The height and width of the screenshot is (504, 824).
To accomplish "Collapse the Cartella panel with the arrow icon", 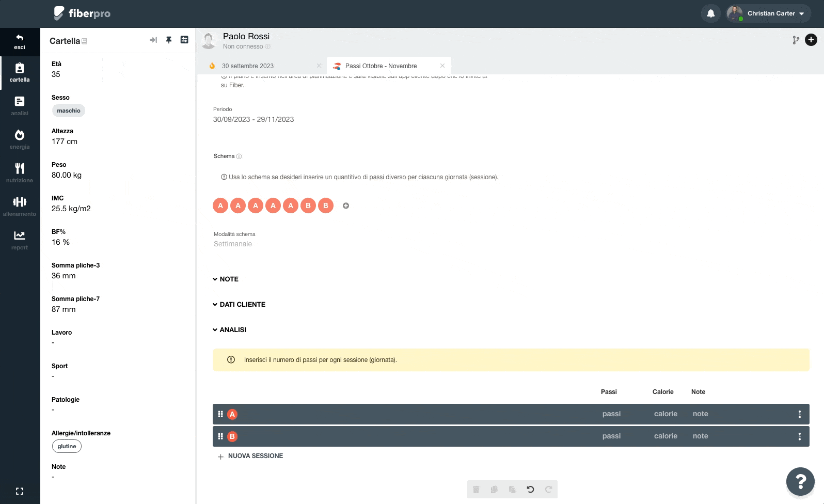I will (153, 40).
